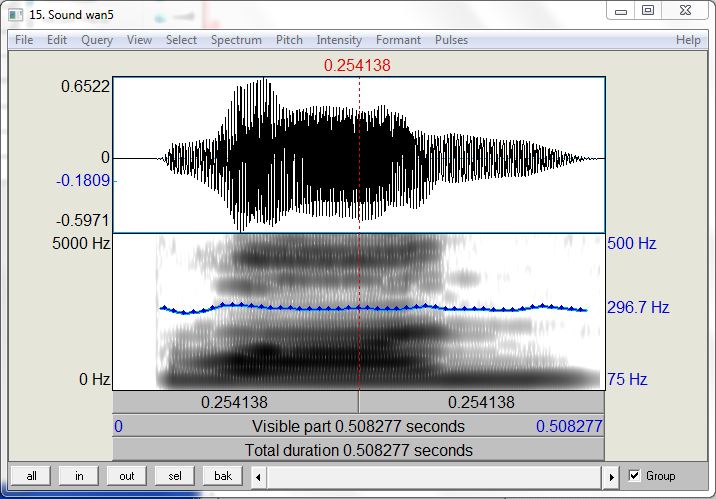Play the Visible part 0.508277 seconds bar
The height and width of the screenshot is (499, 716).
358,426
